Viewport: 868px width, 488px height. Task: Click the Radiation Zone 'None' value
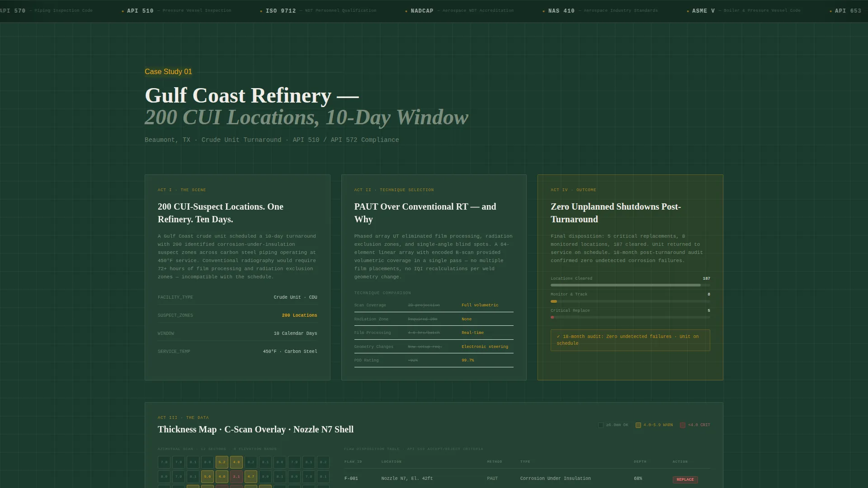466,319
